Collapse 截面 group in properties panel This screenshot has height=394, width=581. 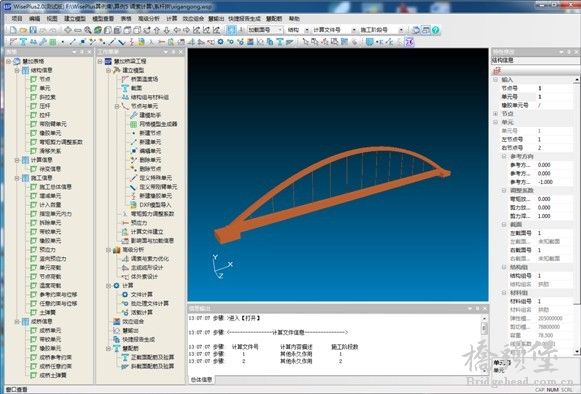point(504,224)
